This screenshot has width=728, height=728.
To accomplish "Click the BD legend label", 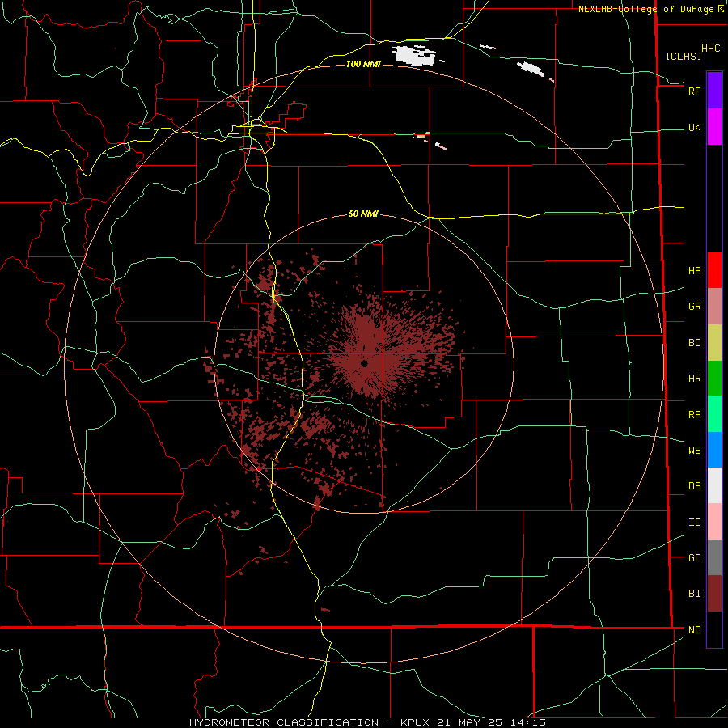I will click(x=694, y=343).
